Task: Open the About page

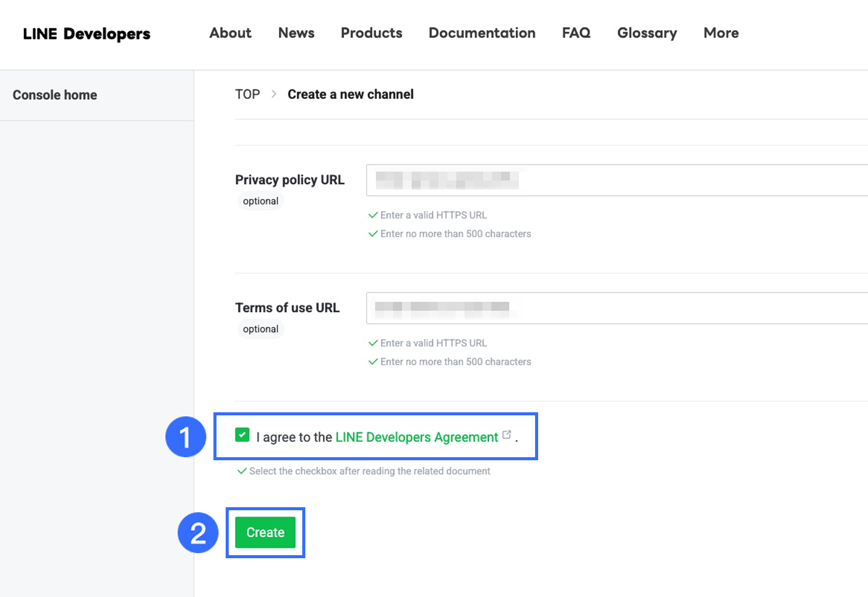Action: point(230,33)
